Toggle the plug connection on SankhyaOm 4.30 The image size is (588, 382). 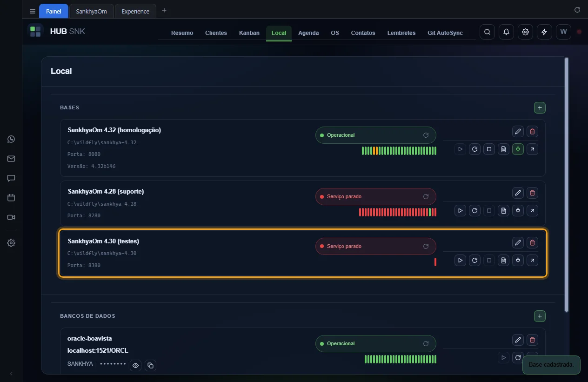[x=518, y=261]
